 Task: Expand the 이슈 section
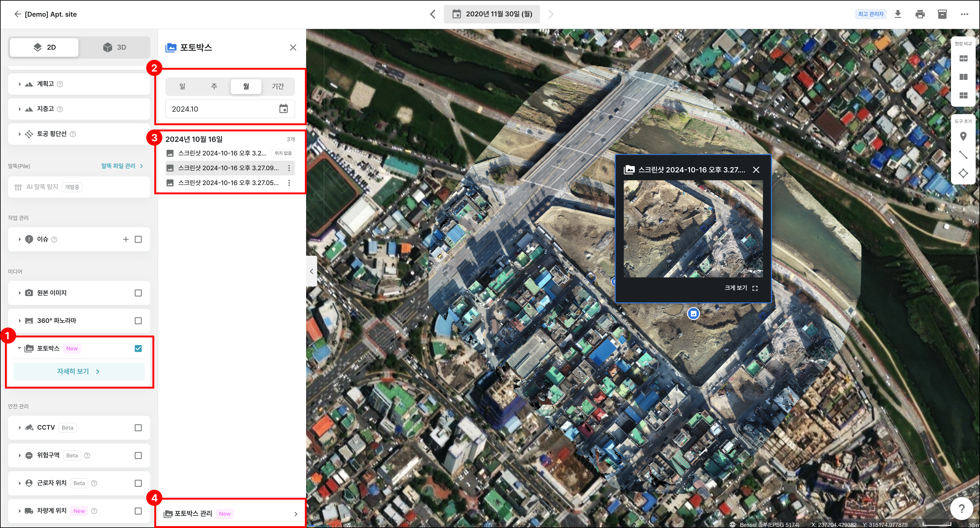(19, 240)
